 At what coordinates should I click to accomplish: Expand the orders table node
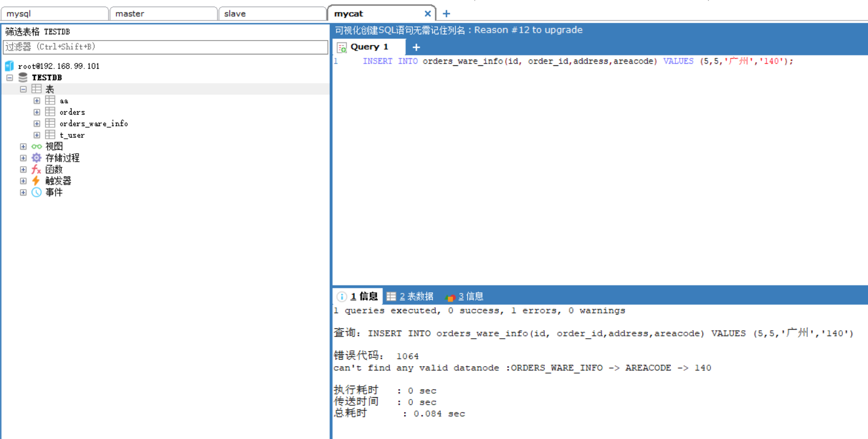(37, 112)
